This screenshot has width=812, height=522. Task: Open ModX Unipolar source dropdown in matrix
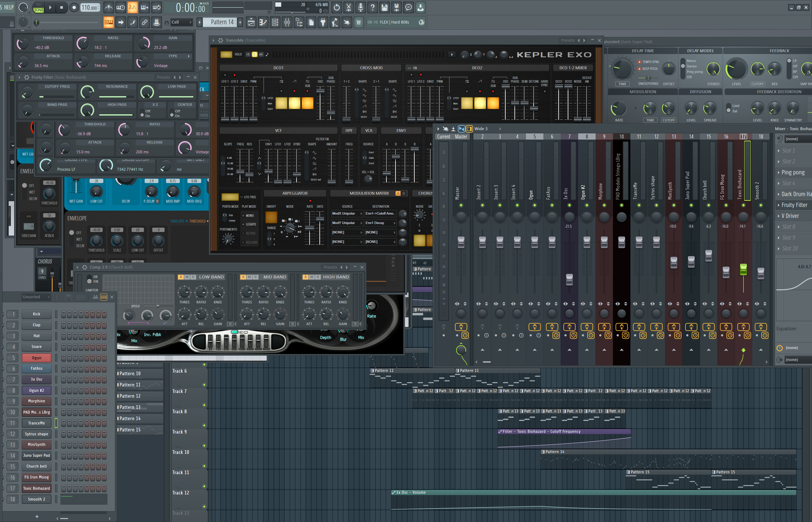coord(347,214)
